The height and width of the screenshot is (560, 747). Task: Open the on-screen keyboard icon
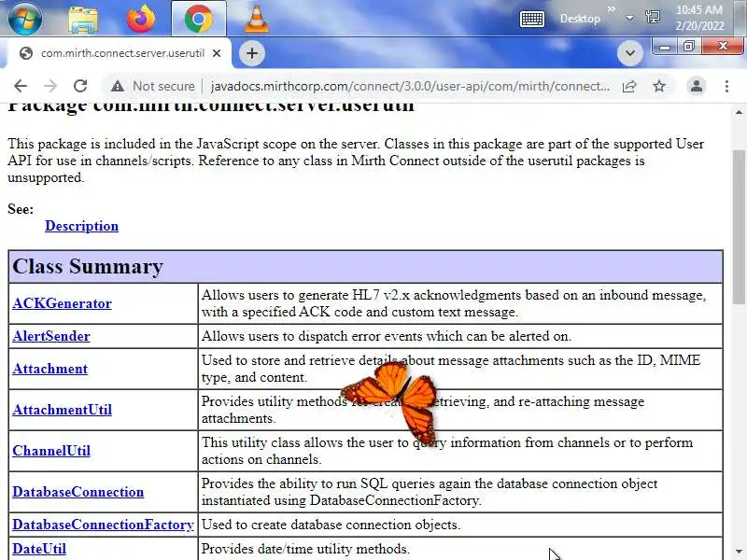[x=531, y=19]
